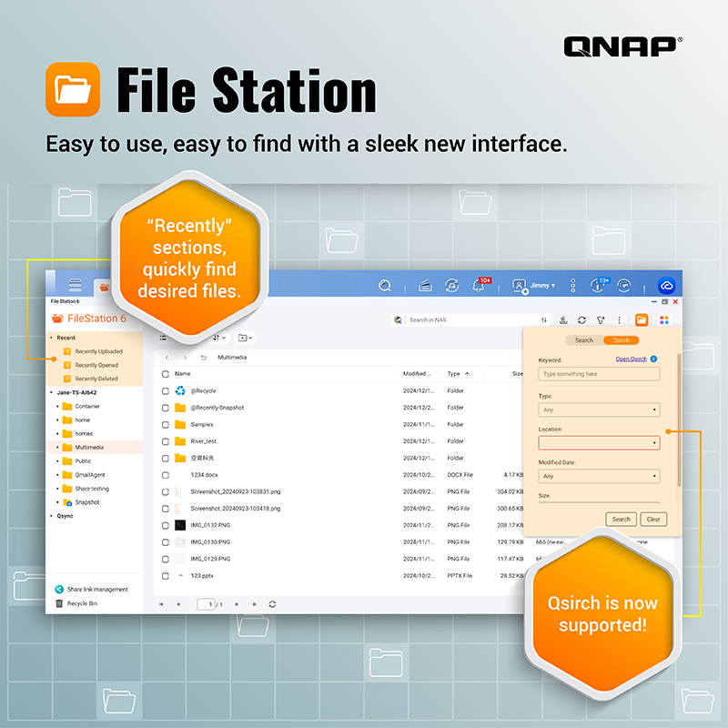Click the blue cloud icon

click(x=667, y=286)
